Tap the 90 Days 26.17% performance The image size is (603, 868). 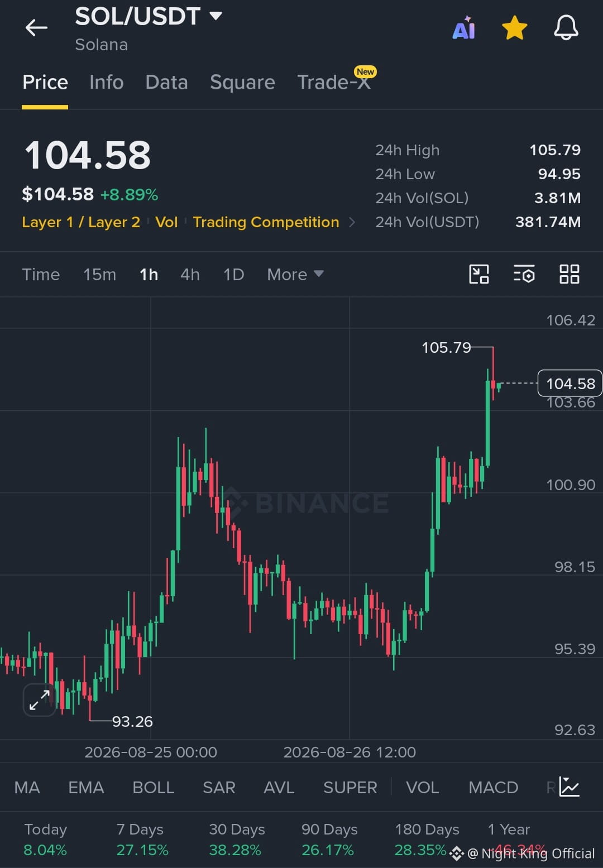[x=329, y=840]
